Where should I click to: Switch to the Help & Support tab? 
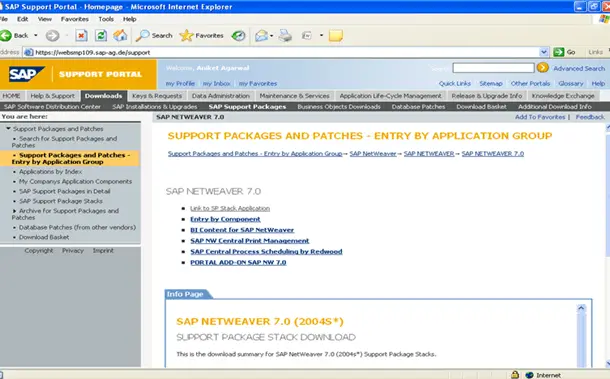coord(53,96)
